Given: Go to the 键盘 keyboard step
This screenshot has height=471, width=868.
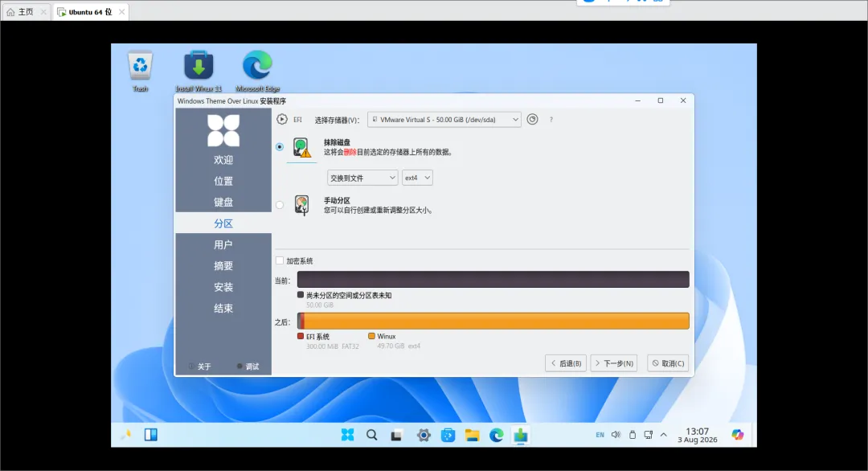Looking at the screenshot, I should 223,202.
